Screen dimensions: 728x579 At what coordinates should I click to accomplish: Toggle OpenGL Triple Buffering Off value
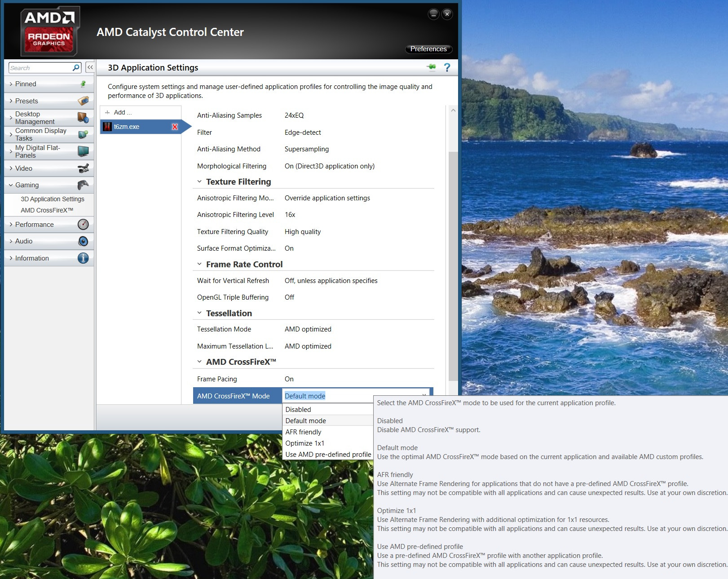(290, 297)
